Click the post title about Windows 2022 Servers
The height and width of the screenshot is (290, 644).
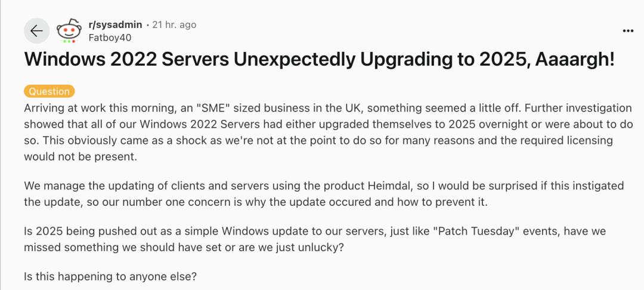click(x=320, y=60)
